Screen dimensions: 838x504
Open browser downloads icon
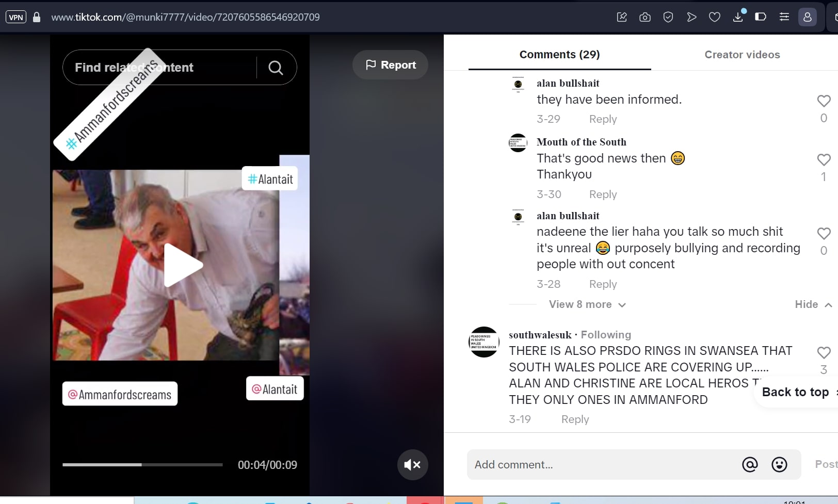coord(738,18)
